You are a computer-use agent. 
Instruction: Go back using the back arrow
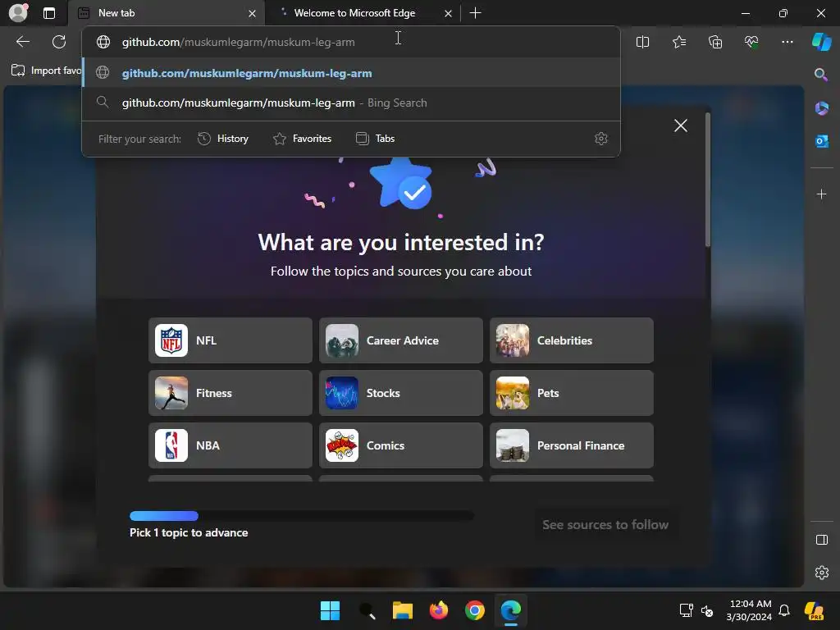coord(22,42)
